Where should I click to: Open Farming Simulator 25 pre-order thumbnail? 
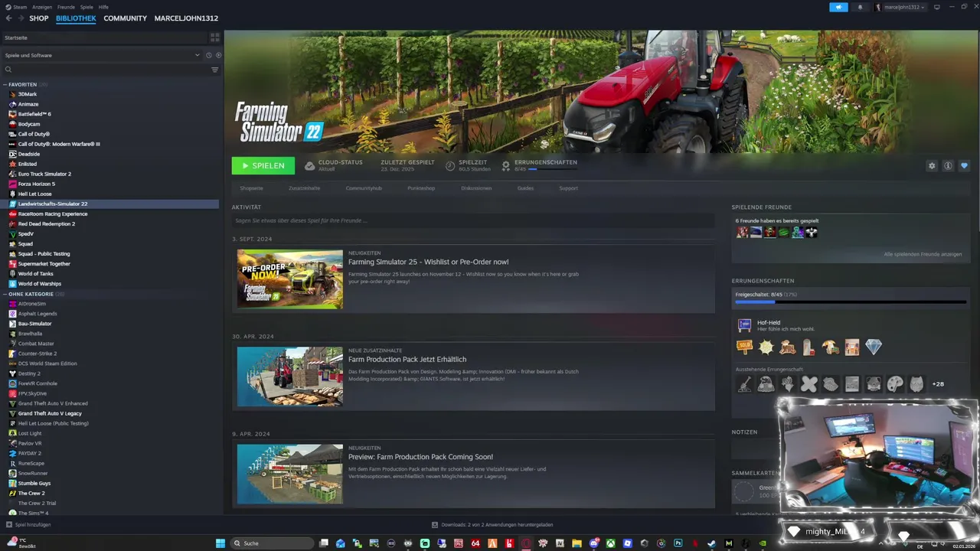pyautogui.click(x=290, y=279)
